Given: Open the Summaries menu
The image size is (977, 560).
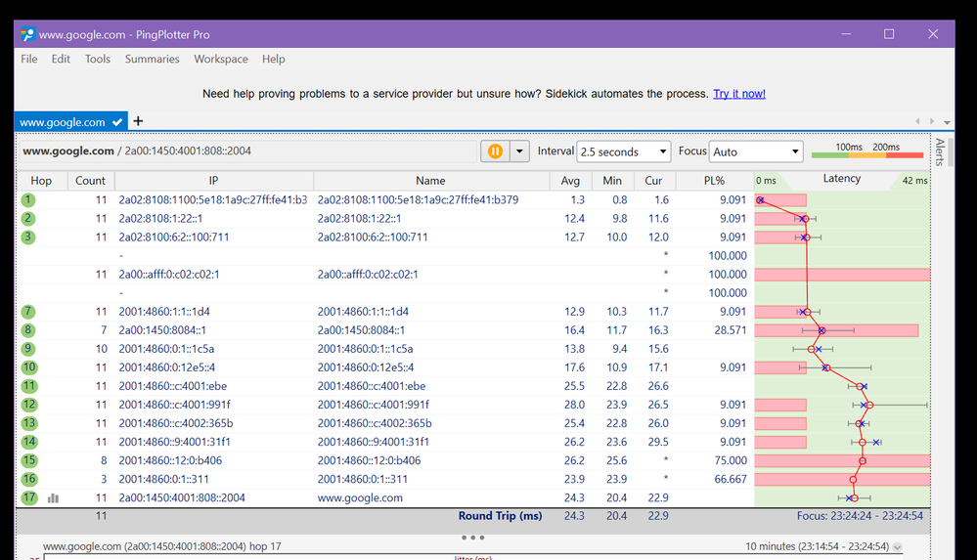Looking at the screenshot, I should coord(152,60).
